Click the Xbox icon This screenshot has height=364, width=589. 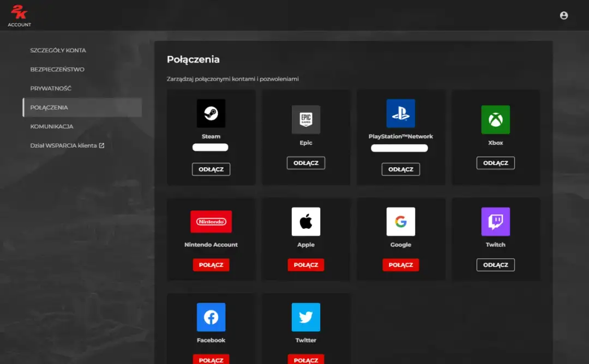495,120
